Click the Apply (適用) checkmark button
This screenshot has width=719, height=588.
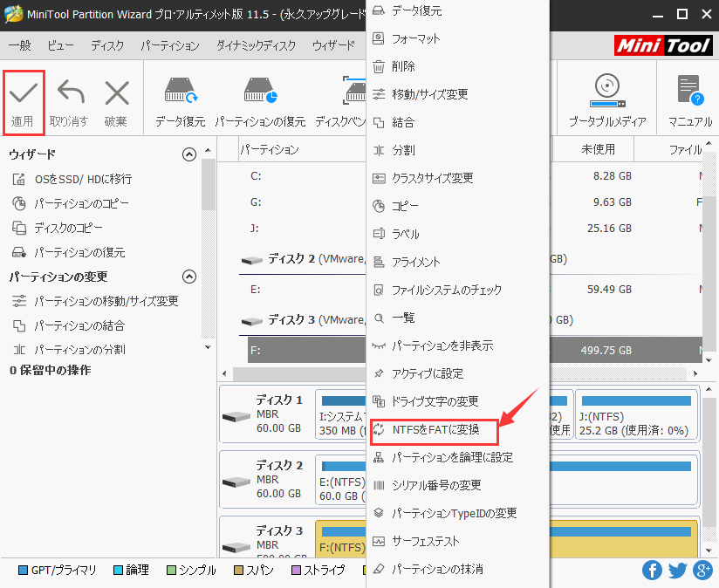pyautogui.click(x=24, y=103)
